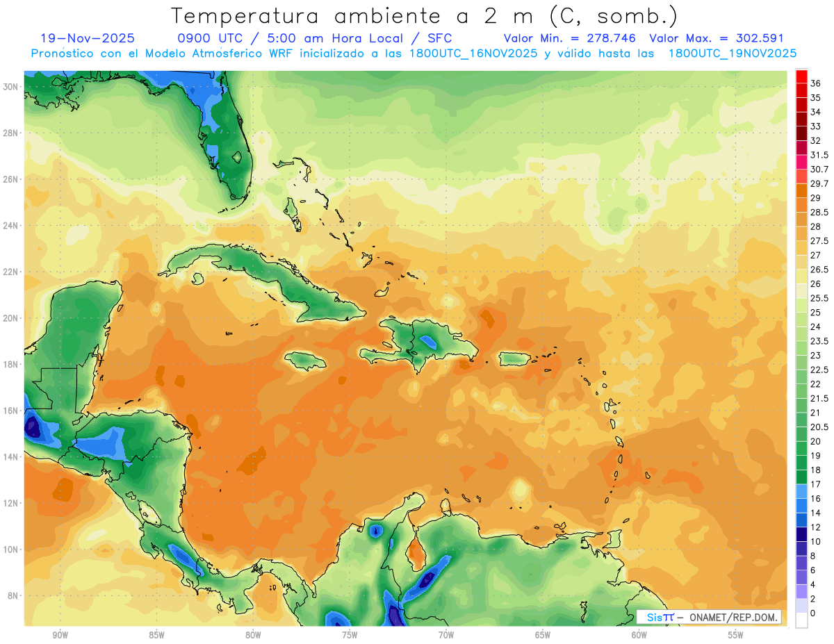Click the 70W longitude axis label
The height and width of the screenshot is (644, 834).
pyautogui.click(x=446, y=635)
